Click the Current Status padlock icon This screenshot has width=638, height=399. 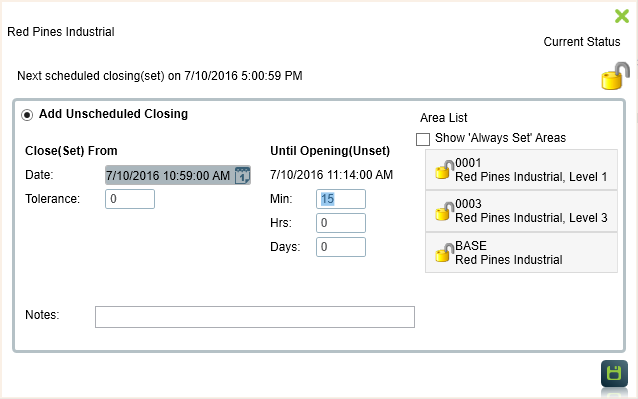(x=615, y=76)
